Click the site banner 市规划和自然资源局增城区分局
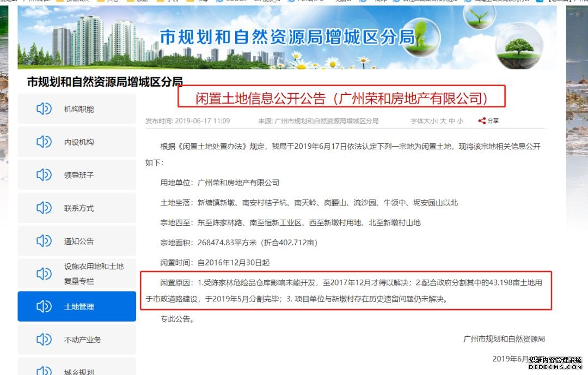The width and height of the screenshot is (588, 375). pyautogui.click(x=287, y=38)
